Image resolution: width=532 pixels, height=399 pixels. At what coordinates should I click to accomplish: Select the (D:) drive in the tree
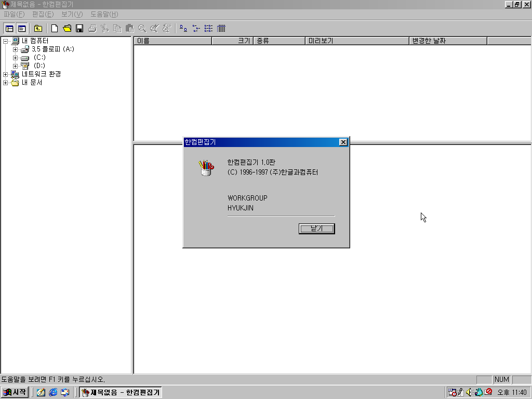click(39, 65)
